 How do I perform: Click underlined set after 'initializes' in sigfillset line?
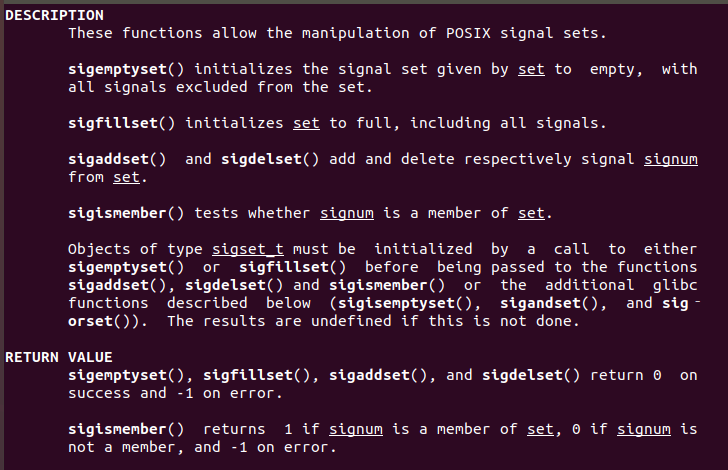306,123
